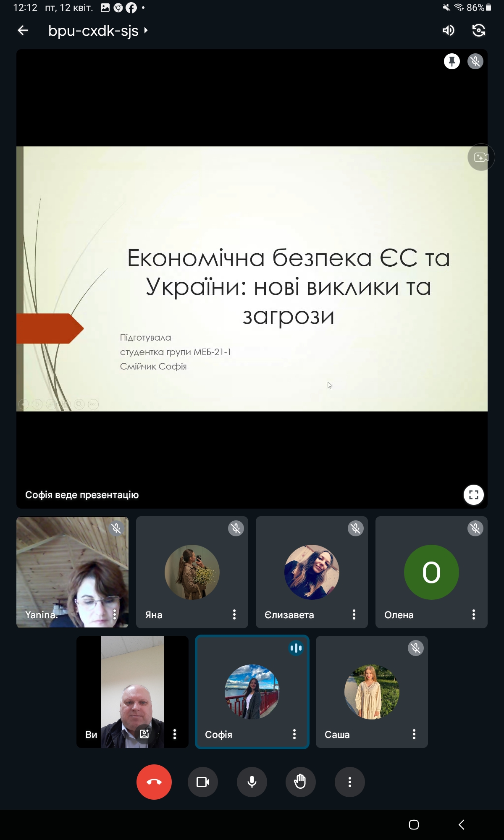504x840 pixels.
Task: Open more options in the call controls
Action: pos(350,782)
